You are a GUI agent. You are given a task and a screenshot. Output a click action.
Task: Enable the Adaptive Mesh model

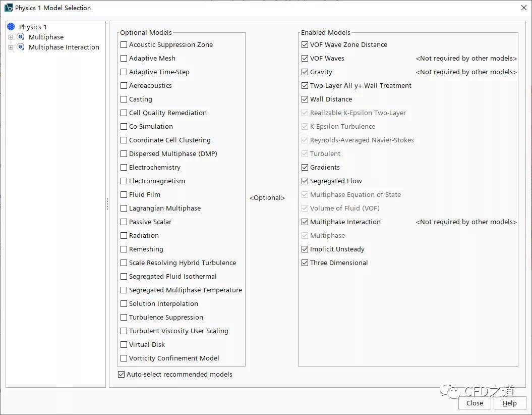[x=124, y=58]
